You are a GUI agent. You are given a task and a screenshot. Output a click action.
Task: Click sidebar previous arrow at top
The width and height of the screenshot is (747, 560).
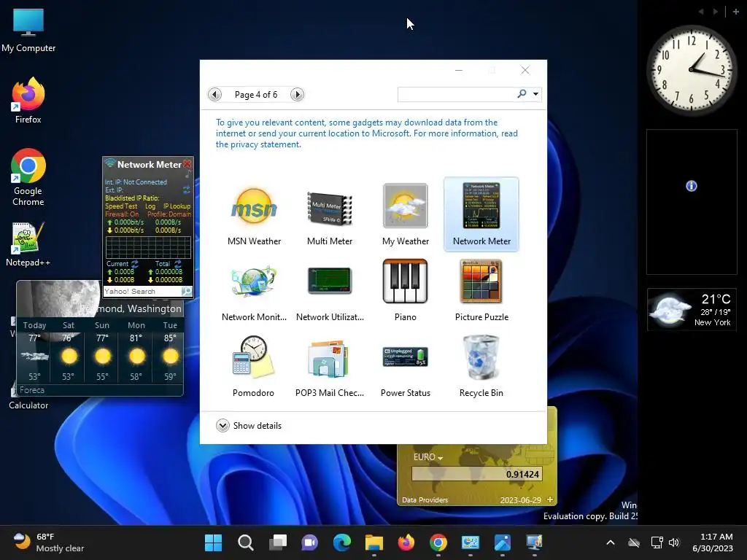701,12
